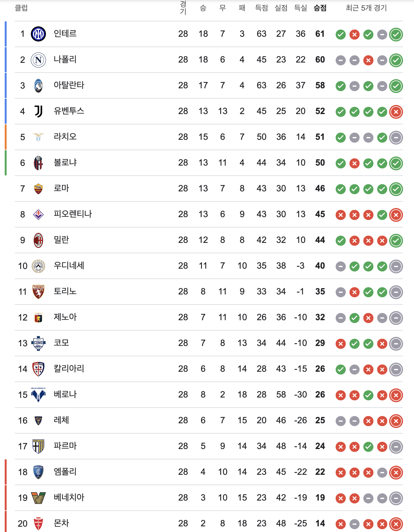Click the 최근 5개 경기 header
The height and width of the screenshot is (532, 414).
[366, 8]
